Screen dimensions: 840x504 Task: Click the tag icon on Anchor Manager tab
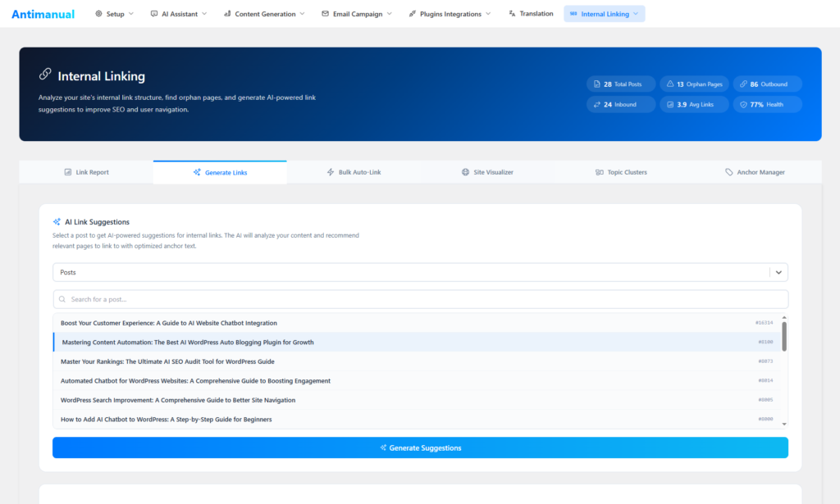click(x=728, y=172)
